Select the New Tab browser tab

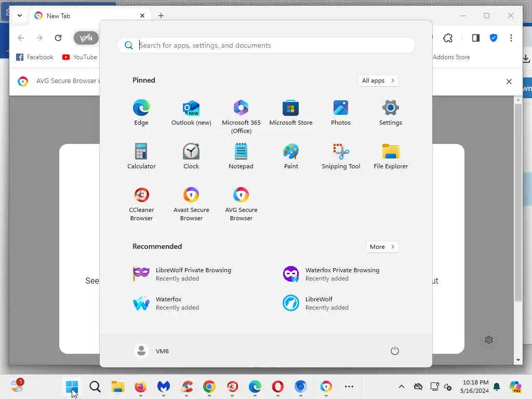[x=90, y=16]
